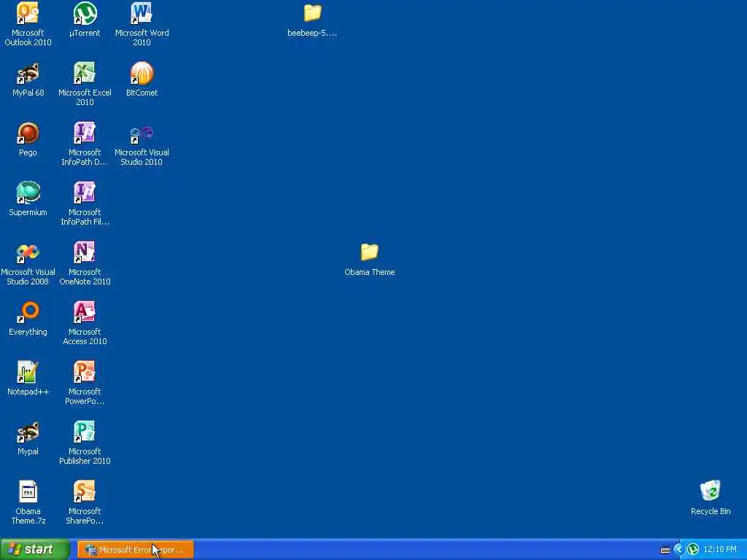Activate the Microsoft Error Reporting taskbar button
Image resolution: width=747 pixels, height=560 pixels.
[x=135, y=550]
